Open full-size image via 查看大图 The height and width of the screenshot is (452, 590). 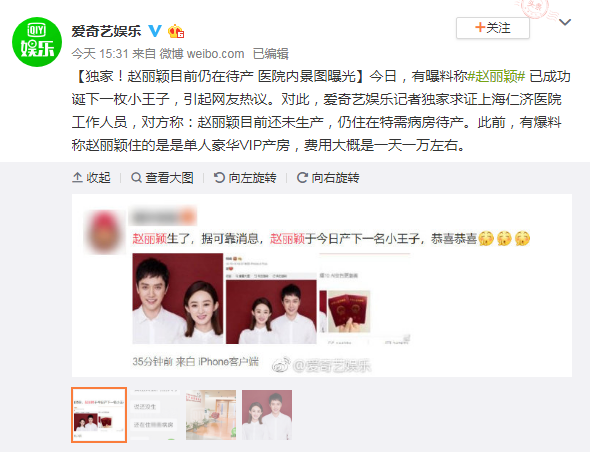162,177
